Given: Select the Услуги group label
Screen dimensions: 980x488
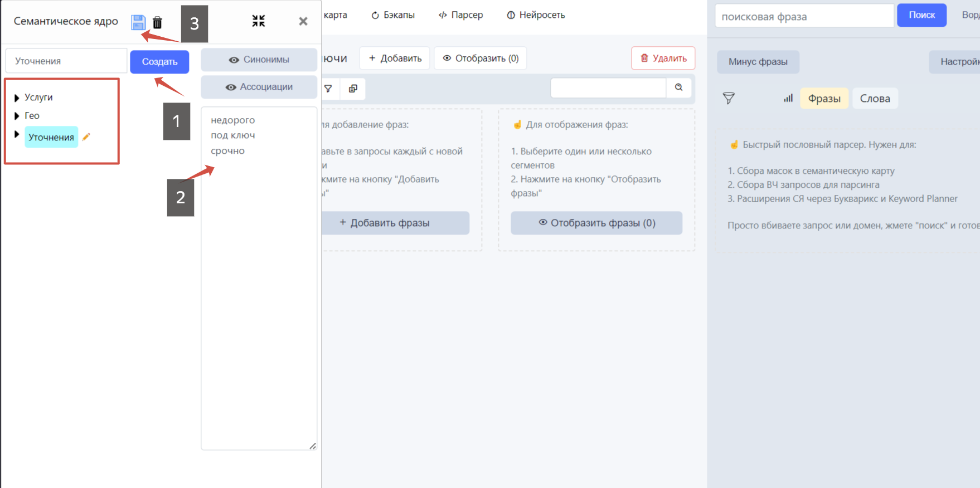Looking at the screenshot, I should pyautogui.click(x=38, y=97).
